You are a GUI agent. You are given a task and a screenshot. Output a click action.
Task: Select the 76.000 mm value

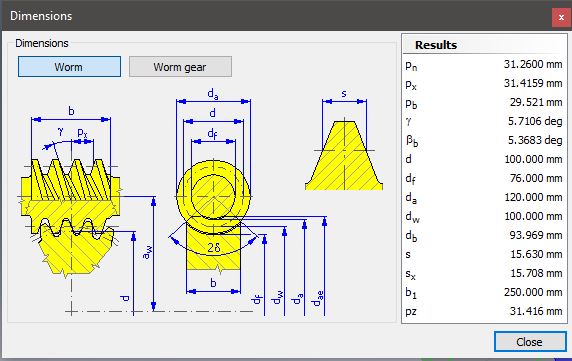(536, 178)
